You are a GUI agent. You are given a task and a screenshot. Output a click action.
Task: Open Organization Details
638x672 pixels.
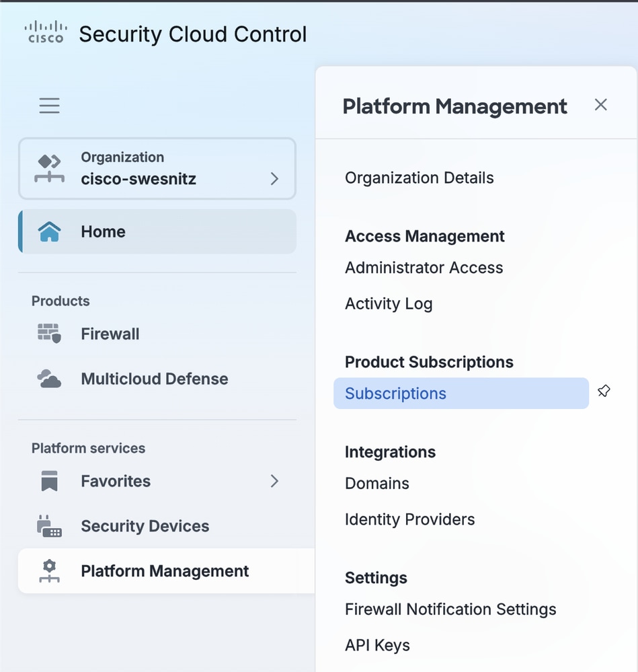point(420,178)
